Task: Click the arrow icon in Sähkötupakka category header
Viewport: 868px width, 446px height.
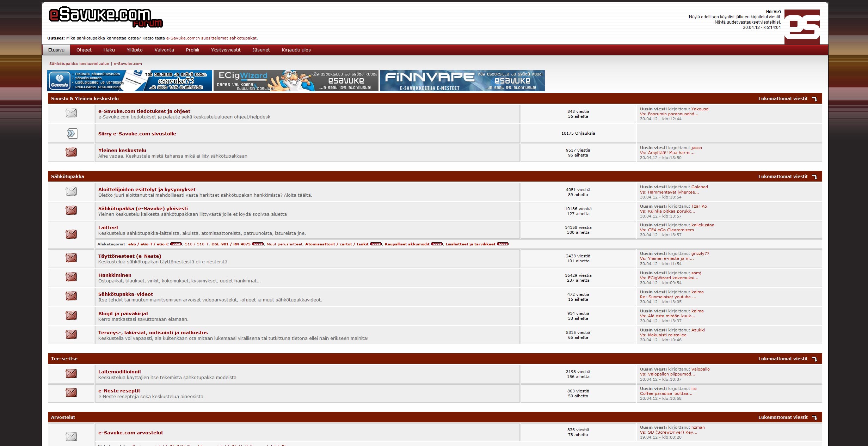Action: click(x=814, y=177)
